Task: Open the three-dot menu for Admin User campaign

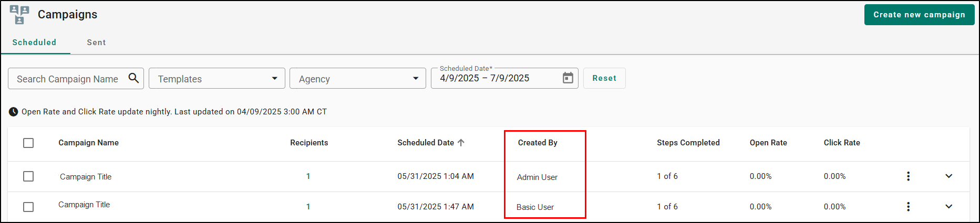Action: click(908, 176)
